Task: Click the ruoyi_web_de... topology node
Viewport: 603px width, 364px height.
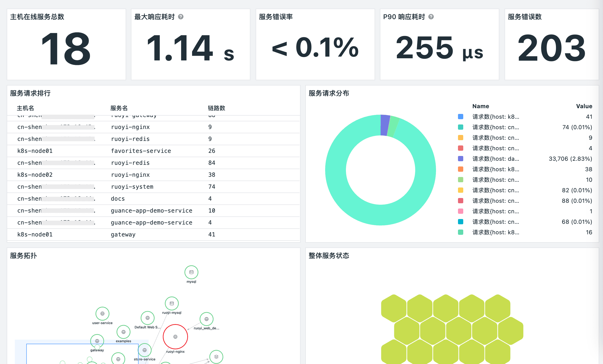Action: click(206, 319)
